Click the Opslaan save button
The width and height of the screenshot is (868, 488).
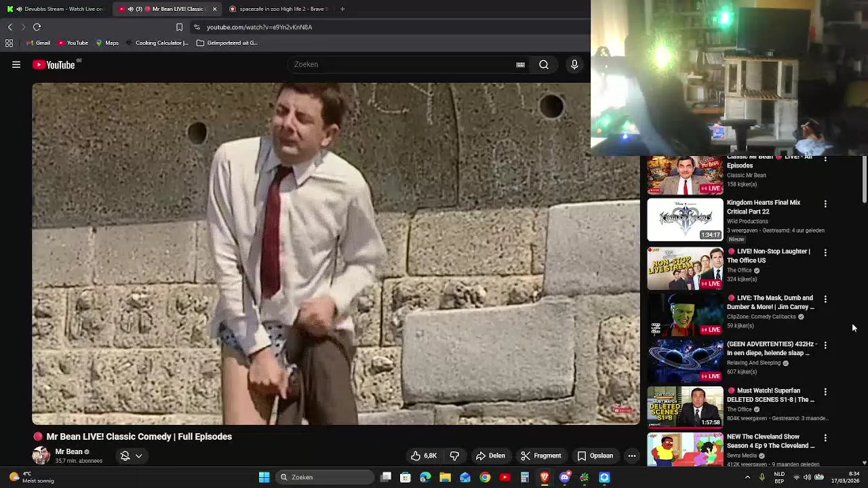[595, 455]
